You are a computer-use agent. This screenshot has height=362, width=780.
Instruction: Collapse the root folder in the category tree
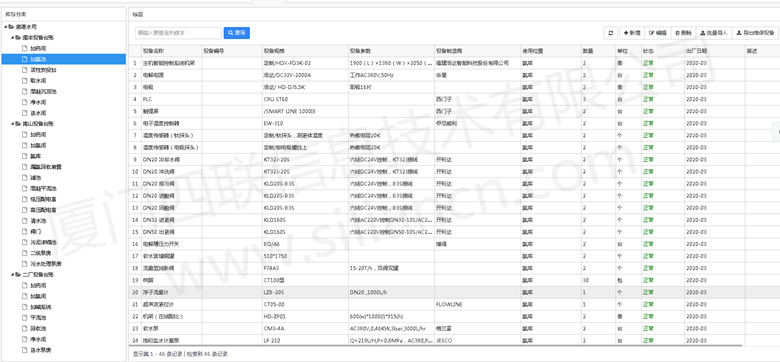[x=5, y=27]
